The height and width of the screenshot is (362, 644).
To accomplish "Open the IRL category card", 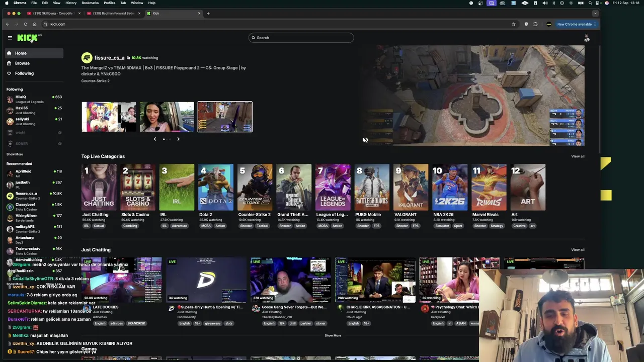I will click(x=177, y=187).
